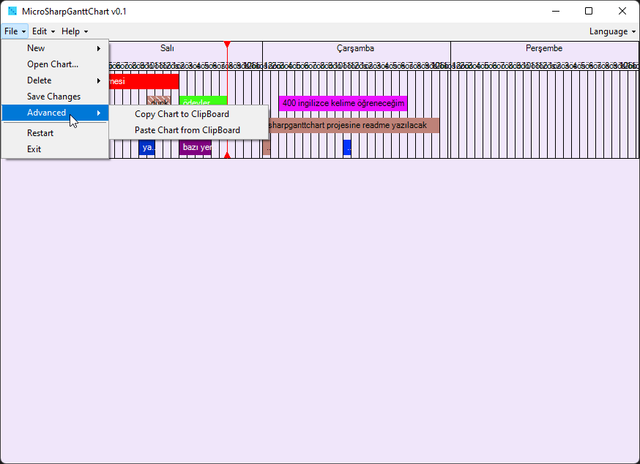This screenshot has height=464, width=640.
Task: Click the small blue task under Çarşamba
Action: click(347, 148)
